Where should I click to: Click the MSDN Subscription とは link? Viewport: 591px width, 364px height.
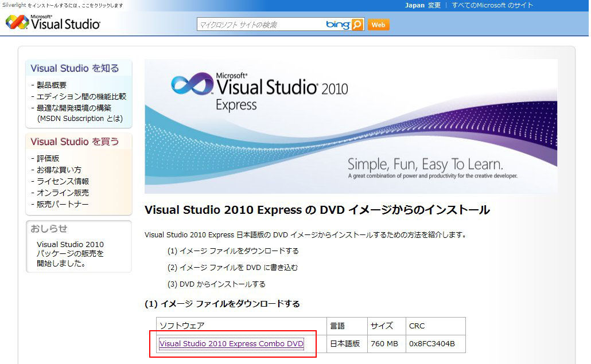pos(80,119)
